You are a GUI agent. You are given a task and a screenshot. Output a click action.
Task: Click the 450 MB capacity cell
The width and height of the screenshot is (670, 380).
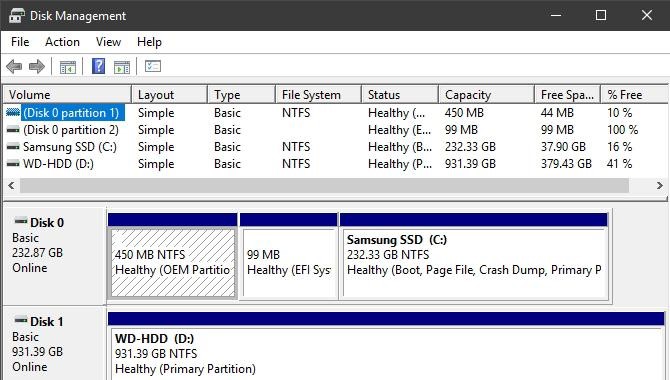click(x=464, y=113)
